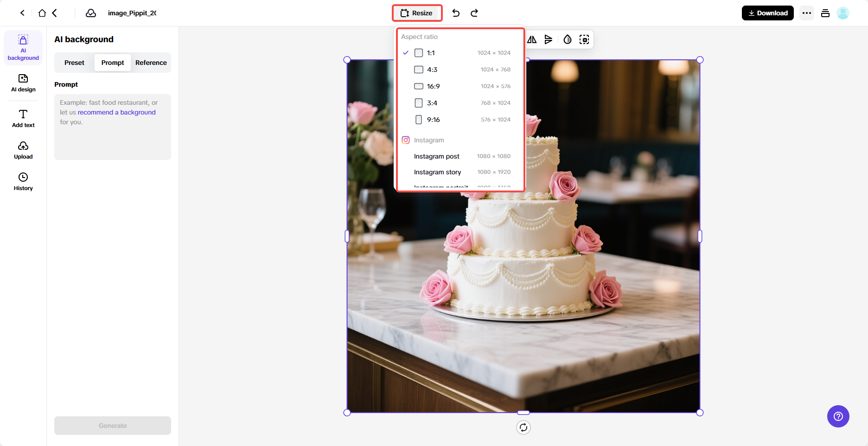Click the recommend a background link
Screen dimensions: 868x446
click(x=116, y=112)
